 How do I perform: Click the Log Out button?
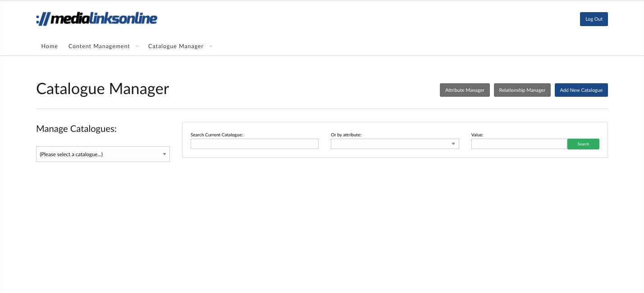[x=594, y=19]
